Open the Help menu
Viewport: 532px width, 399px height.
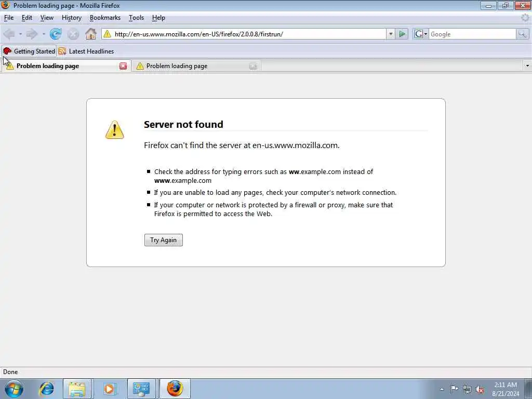(158, 18)
